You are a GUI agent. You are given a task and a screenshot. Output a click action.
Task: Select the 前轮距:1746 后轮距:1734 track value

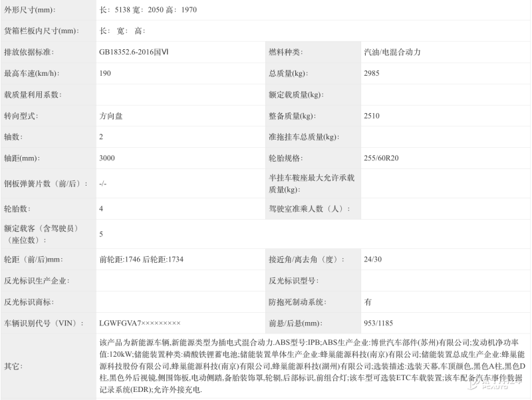[141, 260]
